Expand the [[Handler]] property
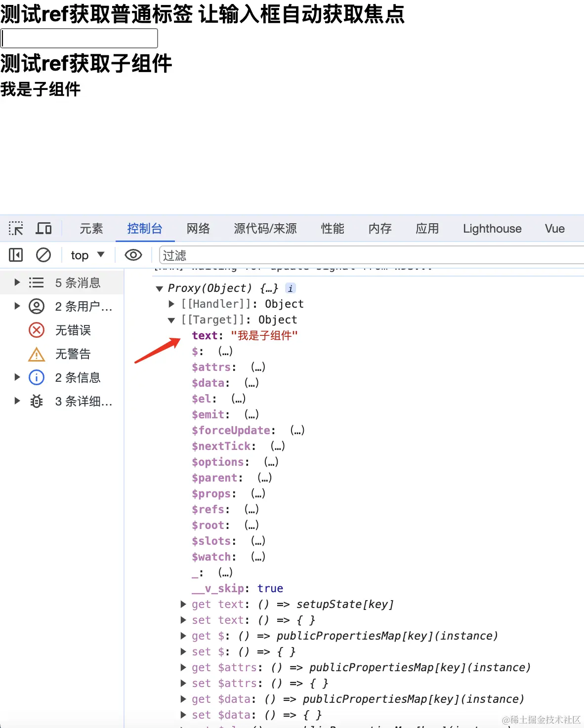The image size is (584, 728). tap(171, 304)
